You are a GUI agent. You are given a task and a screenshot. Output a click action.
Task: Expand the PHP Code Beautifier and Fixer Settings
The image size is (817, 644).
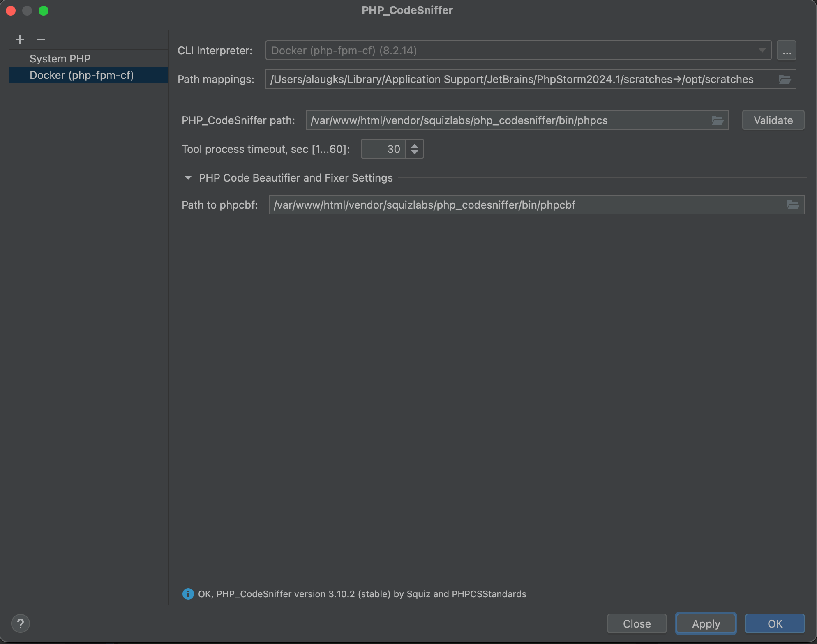coord(188,177)
